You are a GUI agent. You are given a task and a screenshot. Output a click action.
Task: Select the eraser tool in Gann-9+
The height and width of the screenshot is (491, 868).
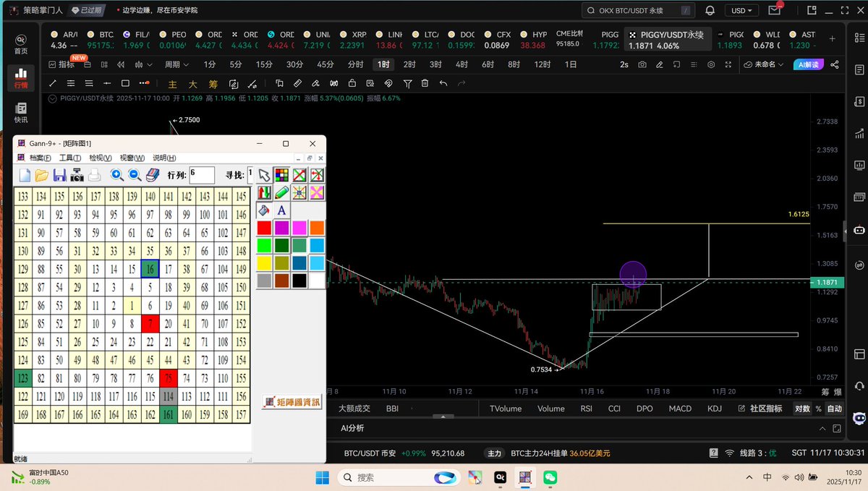[x=153, y=175]
